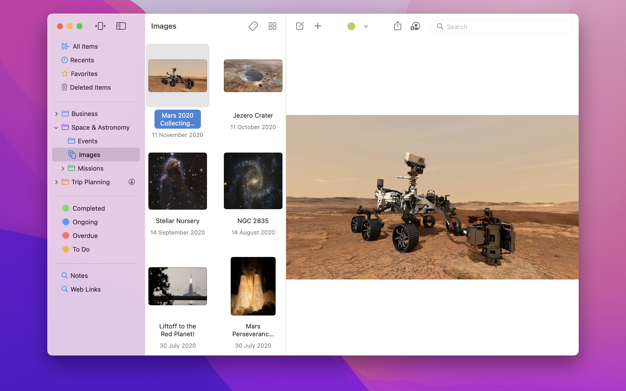This screenshot has height=391, width=626.
Task: Toggle the focus column layout icon
Action: coord(100,26)
